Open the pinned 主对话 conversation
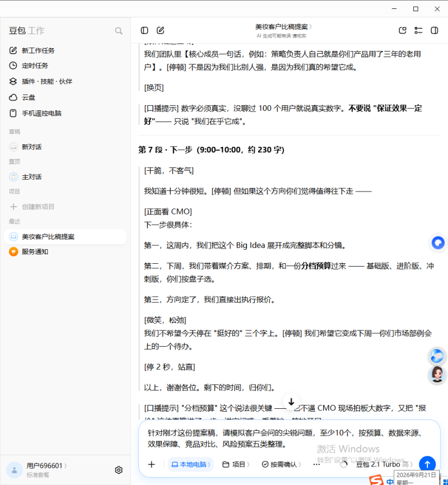Image resolution: width=448 pixels, height=485 pixels. pyautogui.click(x=65, y=177)
